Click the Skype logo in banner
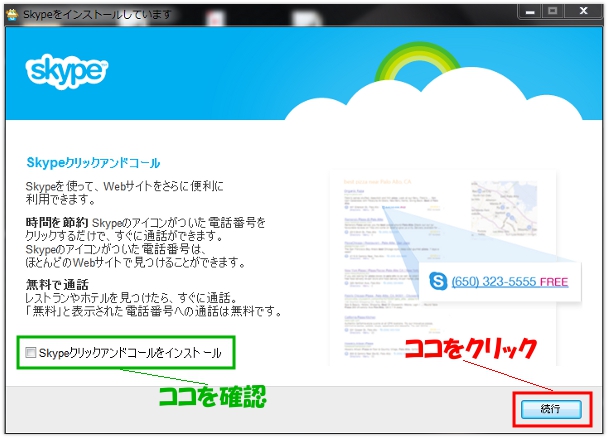 point(67,71)
